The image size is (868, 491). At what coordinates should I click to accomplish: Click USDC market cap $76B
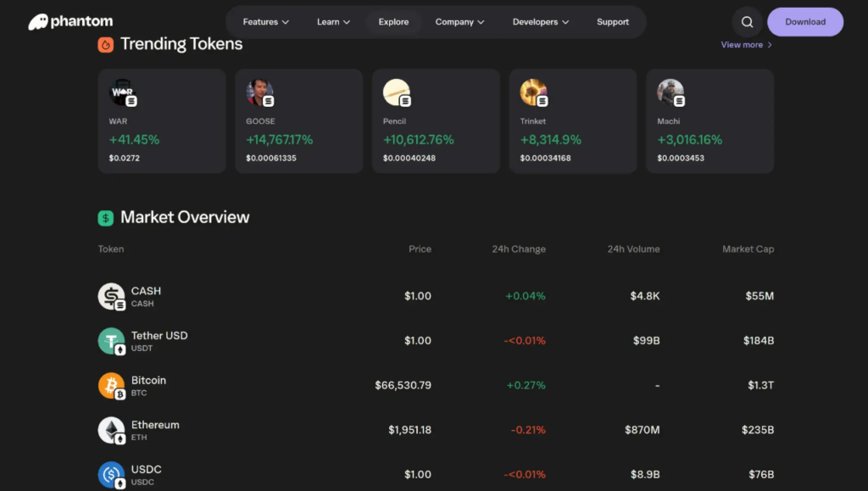[x=761, y=474]
